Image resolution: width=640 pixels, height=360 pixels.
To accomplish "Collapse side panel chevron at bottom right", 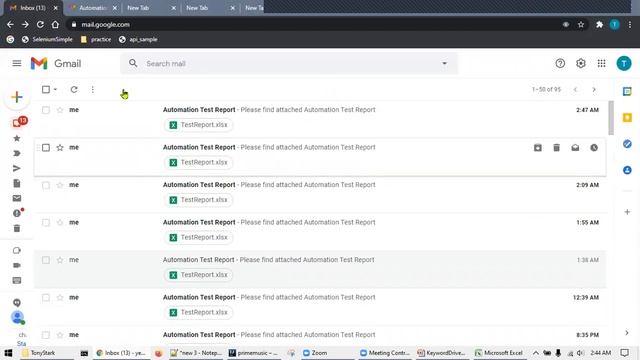I will (627, 333).
